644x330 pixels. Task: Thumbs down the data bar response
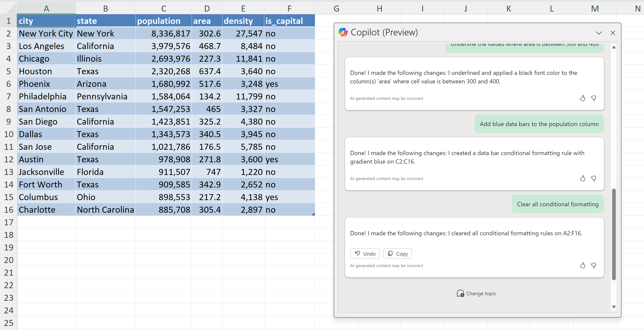593,178
